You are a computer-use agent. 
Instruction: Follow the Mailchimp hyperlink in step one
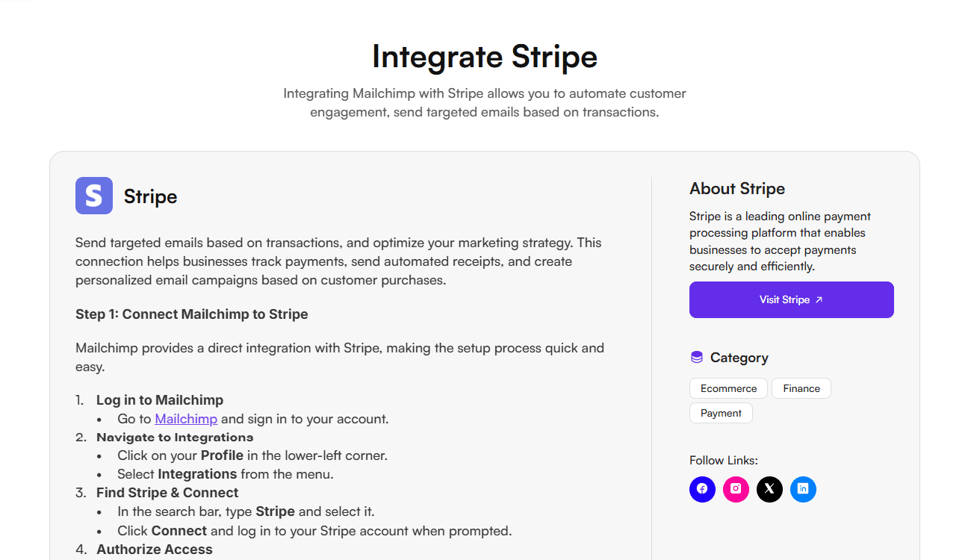click(x=186, y=419)
